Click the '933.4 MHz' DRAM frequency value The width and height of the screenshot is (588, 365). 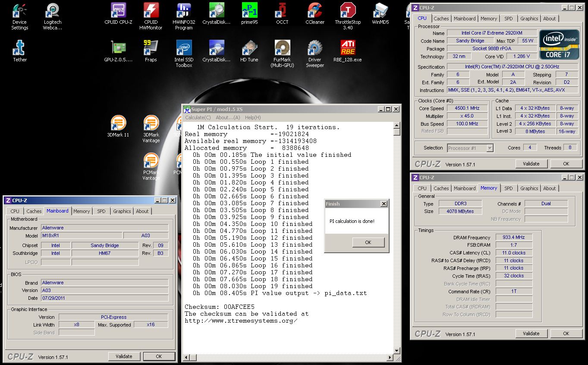[x=514, y=237]
